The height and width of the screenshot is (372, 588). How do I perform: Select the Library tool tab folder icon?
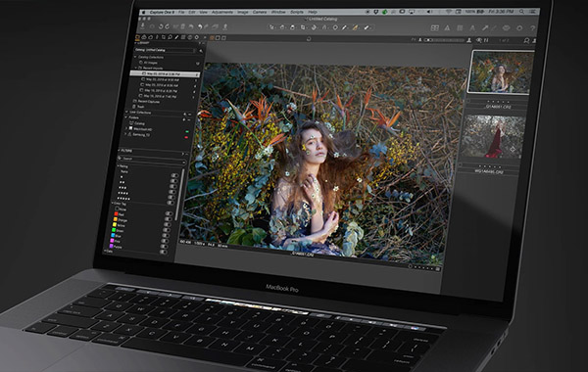click(137, 37)
